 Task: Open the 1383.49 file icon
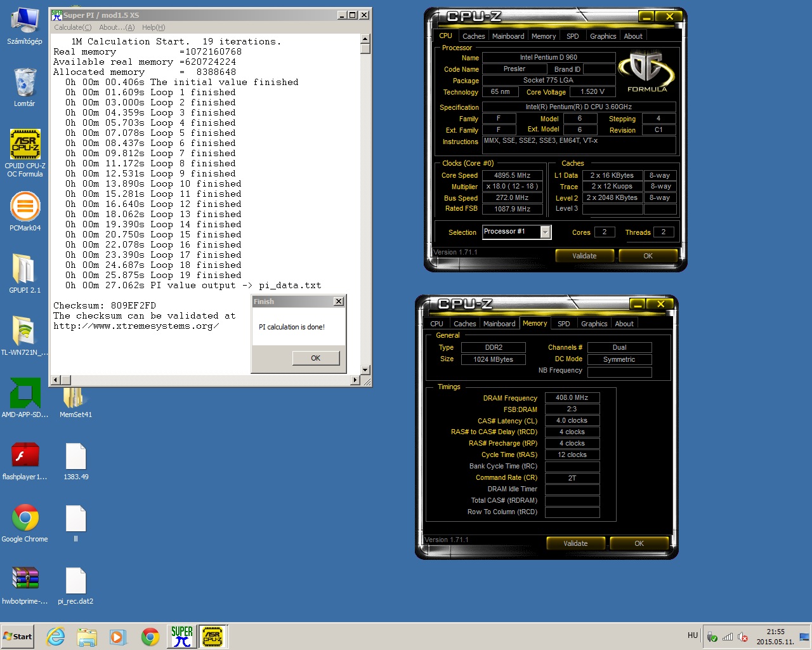pyautogui.click(x=75, y=461)
